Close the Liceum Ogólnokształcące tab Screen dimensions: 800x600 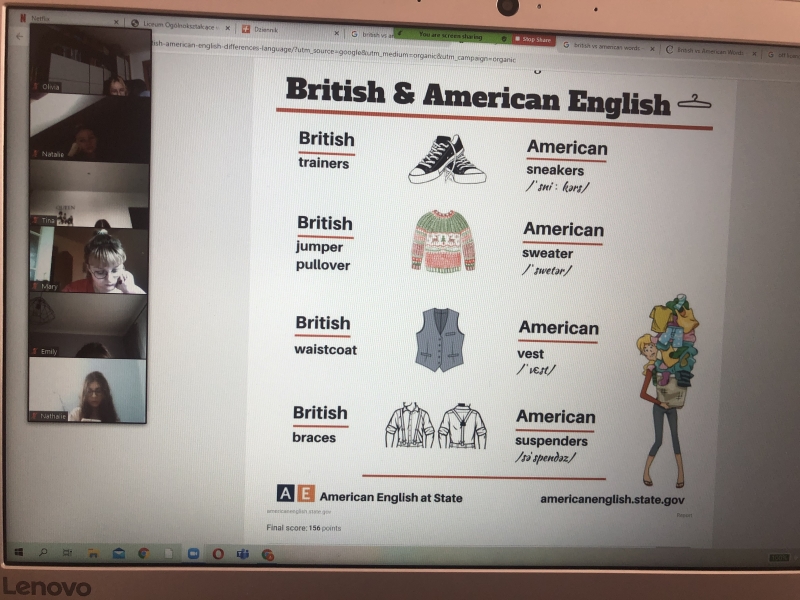click(x=228, y=28)
